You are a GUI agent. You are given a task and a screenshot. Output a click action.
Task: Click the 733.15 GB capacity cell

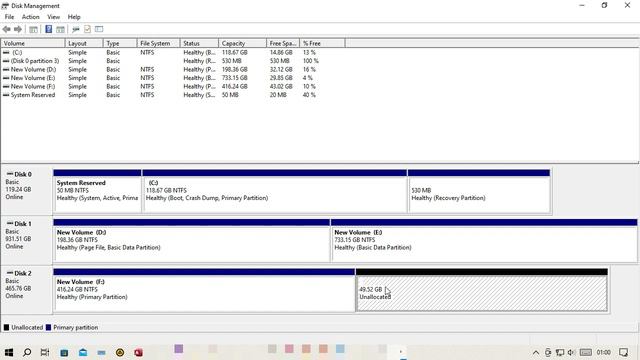coord(235,78)
